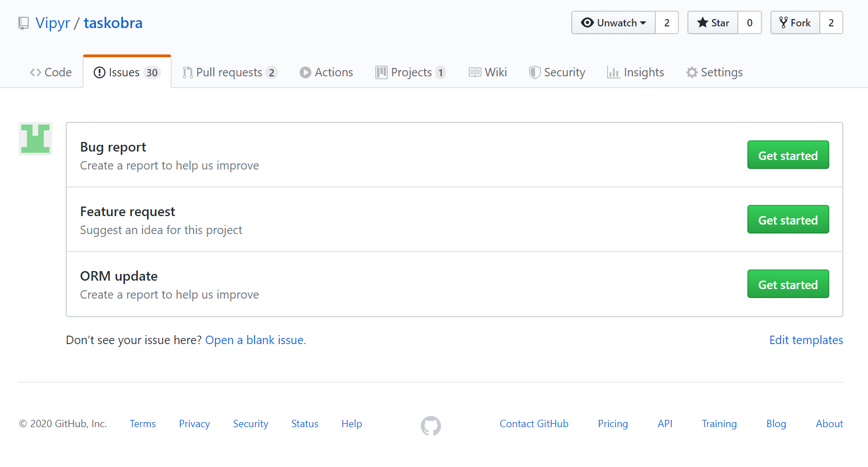Go to the Blog footer link
Screen dimensions: 868x467
pyautogui.click(x=776, y=424)
